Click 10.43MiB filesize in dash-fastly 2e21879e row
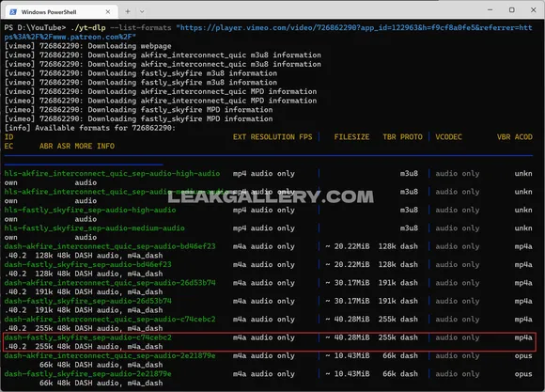This screenshot has width=545, height=392. pyautogui.click(x=351, y=374)
